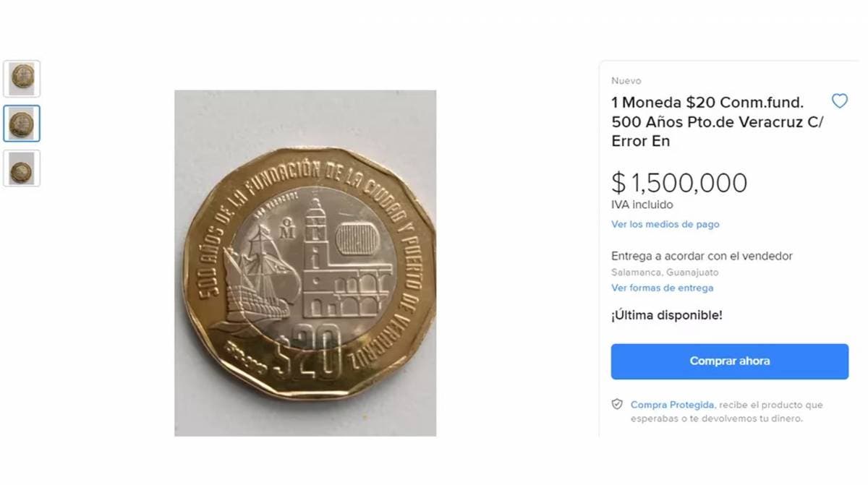
Task: Click the $1,500,000 price
Action: point(679,183)
